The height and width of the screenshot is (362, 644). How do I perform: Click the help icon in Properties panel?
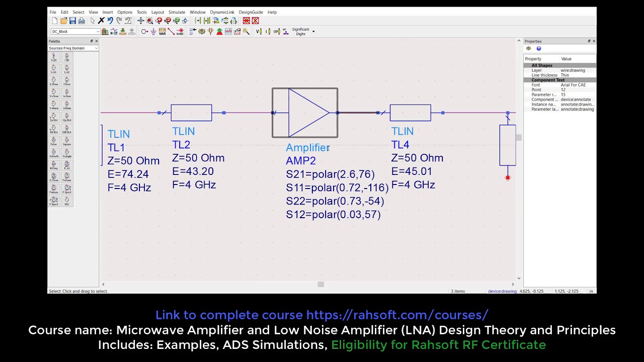(539, 48)
